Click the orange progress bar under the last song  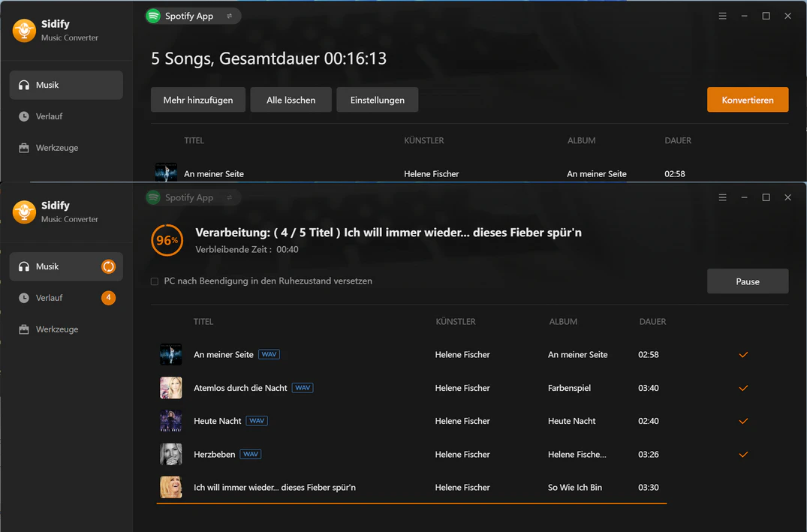click(x=411, y=503)
